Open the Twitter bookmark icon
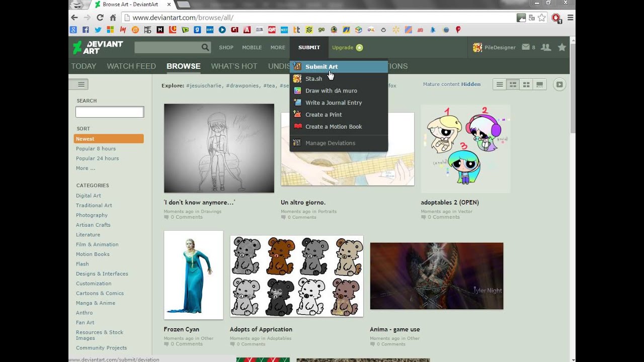Viewport: 644px width, 362px height. click(98, 30)
